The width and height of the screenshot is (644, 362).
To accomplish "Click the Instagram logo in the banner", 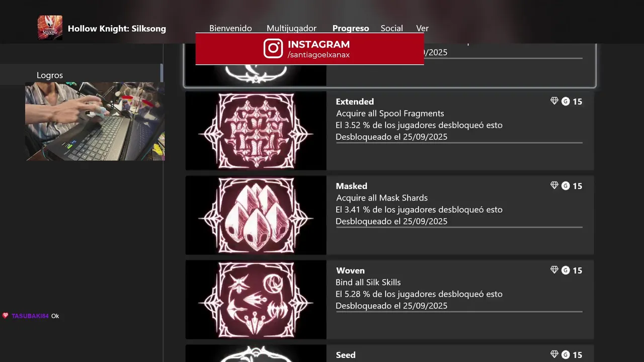I will [x=273, y=48].
